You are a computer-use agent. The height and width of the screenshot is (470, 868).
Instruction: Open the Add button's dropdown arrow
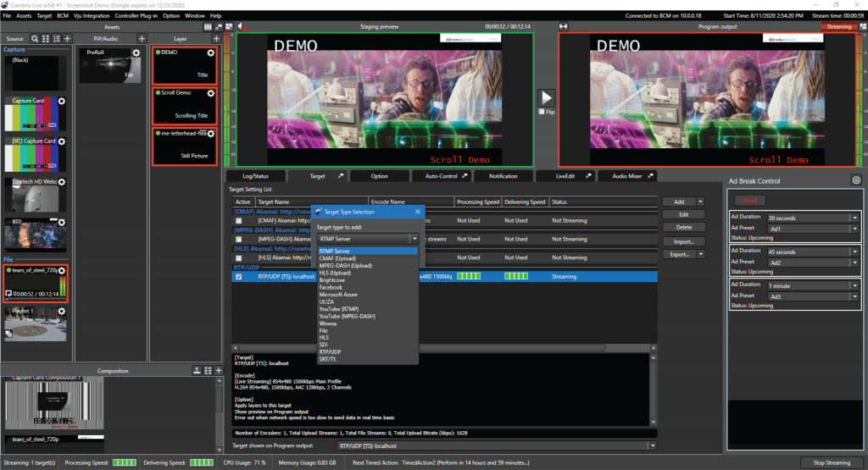click(700, 202)
